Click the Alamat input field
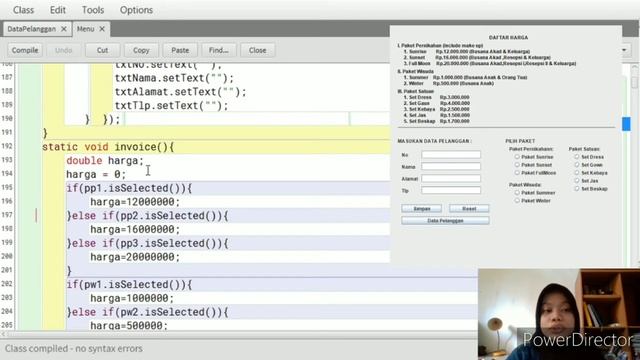 tap(451, 178)
